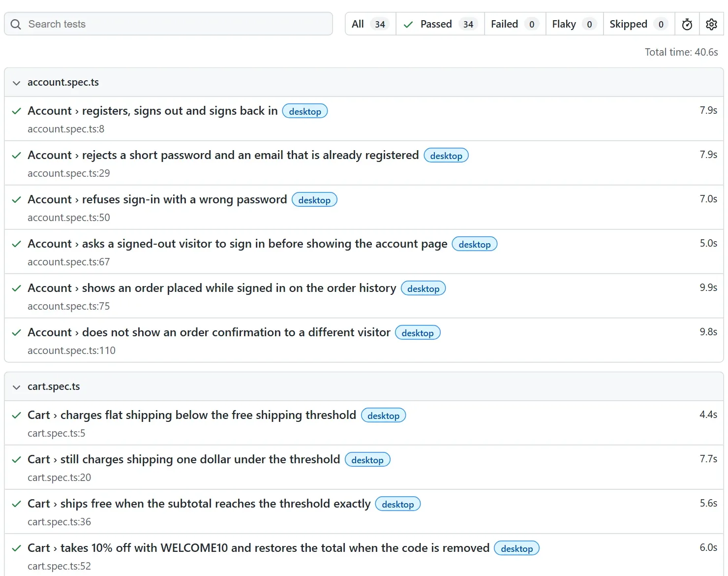Click desktop tag on 'rejects a short password' test
This screenshot has width=728, height=576.
click(x=446, y=156)
